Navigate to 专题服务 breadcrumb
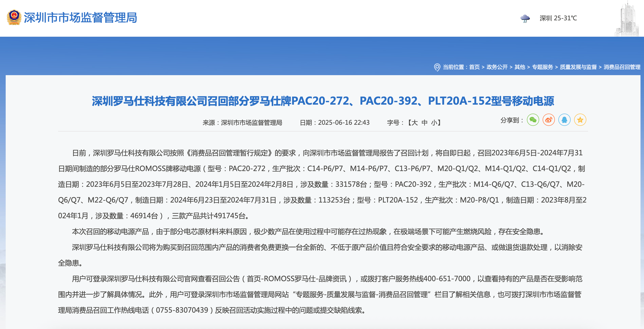 tap(542, 67)
